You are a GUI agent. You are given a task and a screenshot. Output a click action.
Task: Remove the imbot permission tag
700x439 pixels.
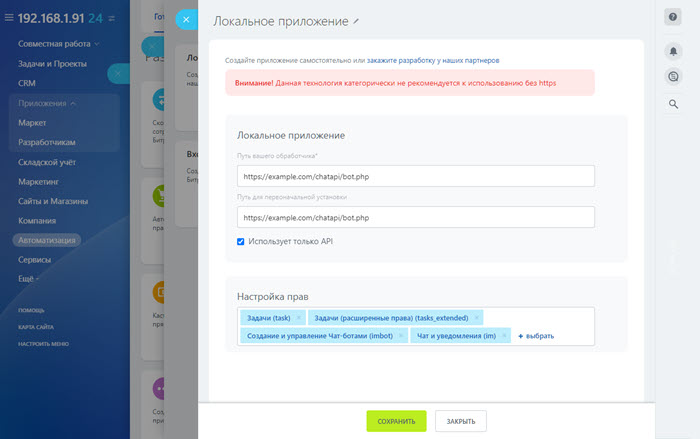coord(401,335)
